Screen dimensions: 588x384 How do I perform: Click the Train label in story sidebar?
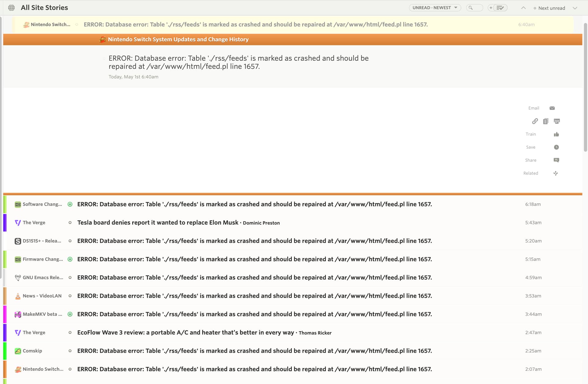point(531,134)
